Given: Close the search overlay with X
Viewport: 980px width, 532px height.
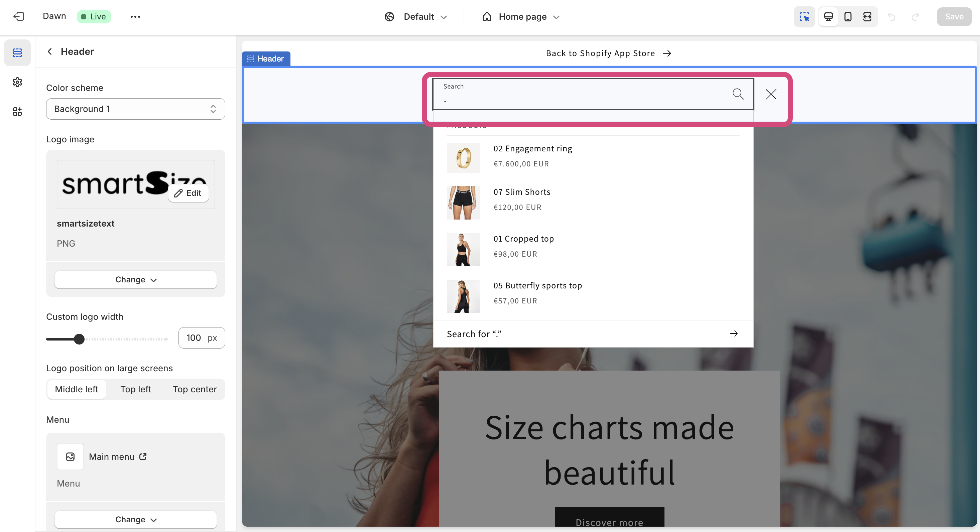Looking at the screenshot, I should pyautogui.click(x=771, y=94).
